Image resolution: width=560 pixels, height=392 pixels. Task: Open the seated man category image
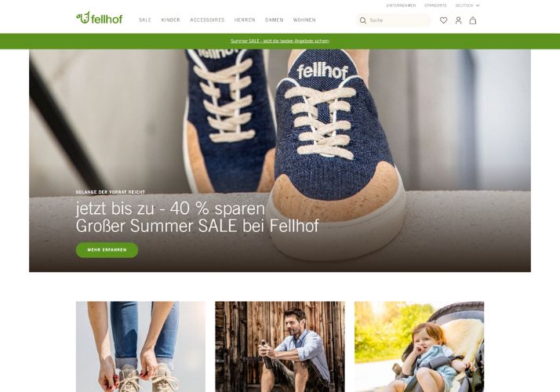(280, 347)
